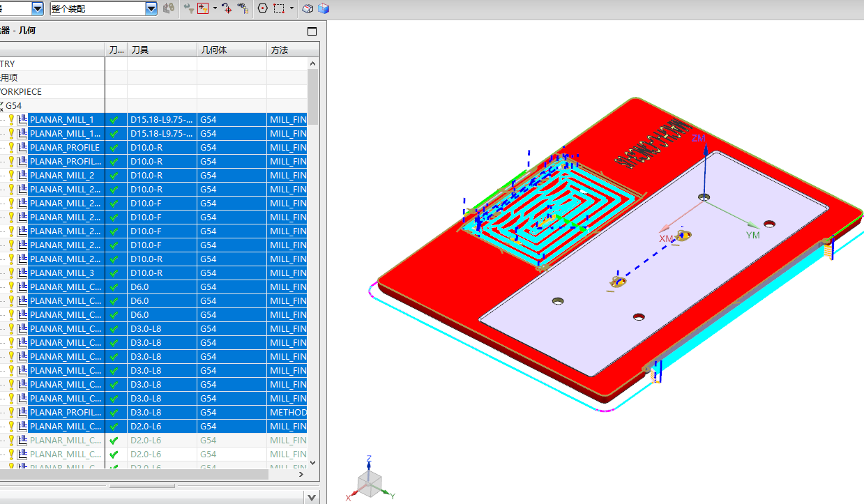
Task: Click D10.0-R tool cell of PLANAR_PROFILE
Action: (162, 147)
